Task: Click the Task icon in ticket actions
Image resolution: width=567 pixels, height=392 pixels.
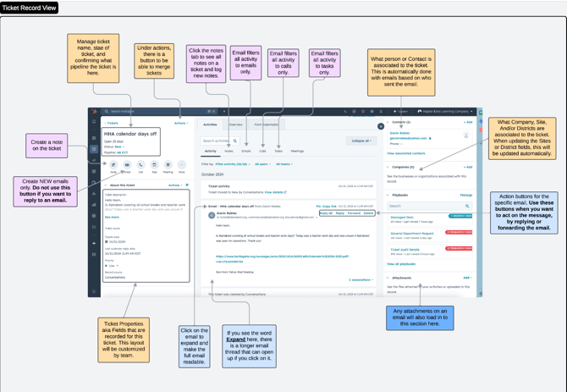Action: (154, 165)
